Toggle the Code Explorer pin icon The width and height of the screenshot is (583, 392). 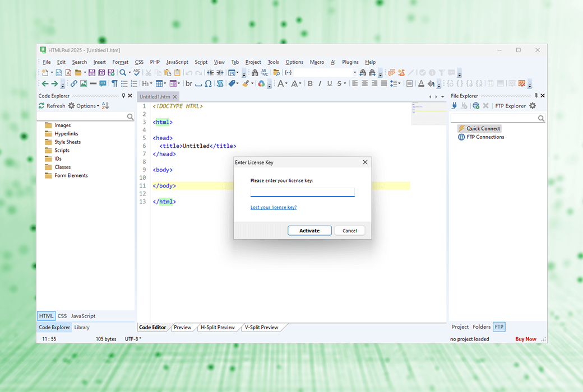tap(123, 96)
